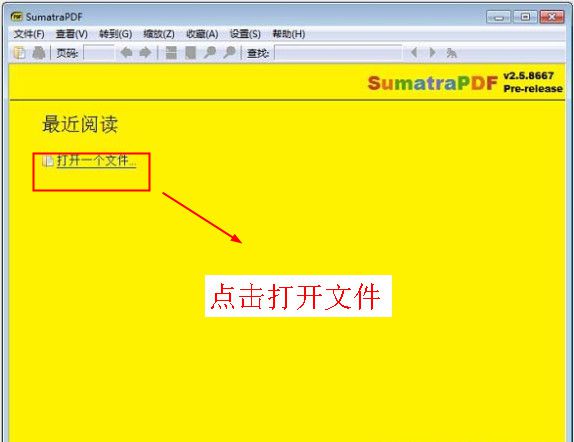This screenshot has width=574, height=442.
Task: Minimize the SumatraPDF window
Action: click(x=498, y=17)
